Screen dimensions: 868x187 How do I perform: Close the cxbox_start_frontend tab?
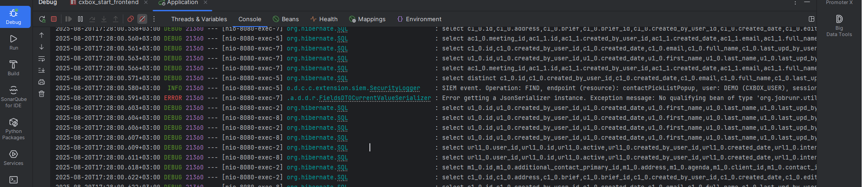click(146, 3)
